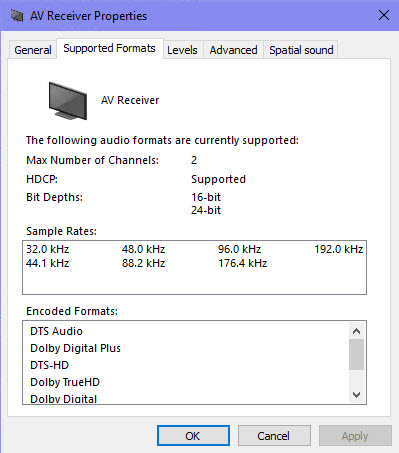Open the Spatial sound tab

[x=301, y=50]
